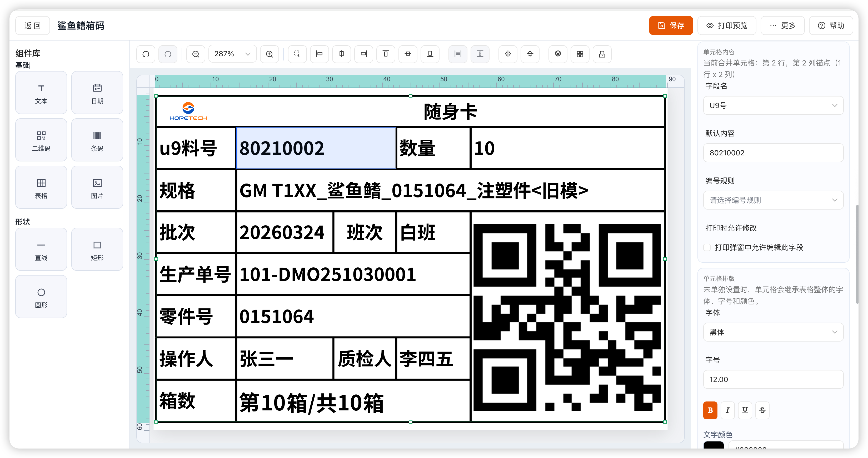Open the layers ordering tool

tap(558, 54)
